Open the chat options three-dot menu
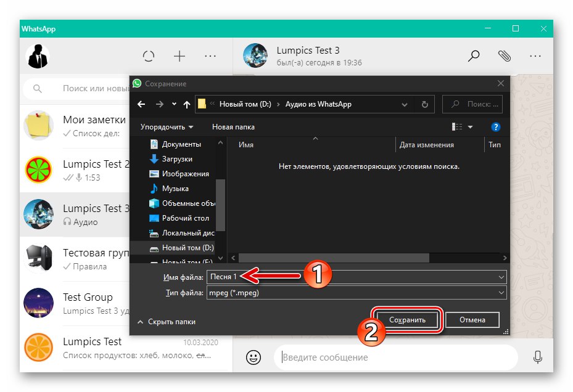Viewport: 573px width, 392px height. click(535, 55)
